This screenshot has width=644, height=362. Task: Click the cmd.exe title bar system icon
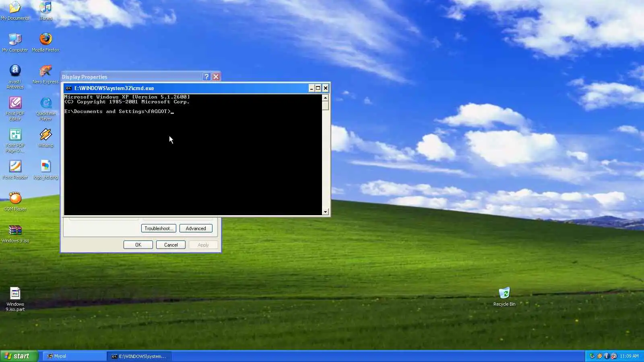tap(68, 88)
